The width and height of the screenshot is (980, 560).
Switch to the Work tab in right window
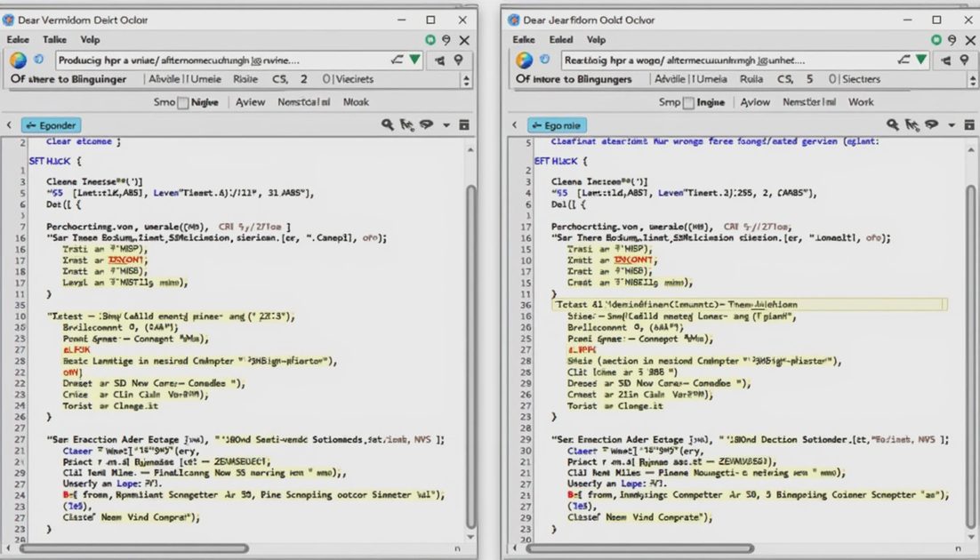coord(861,102)
